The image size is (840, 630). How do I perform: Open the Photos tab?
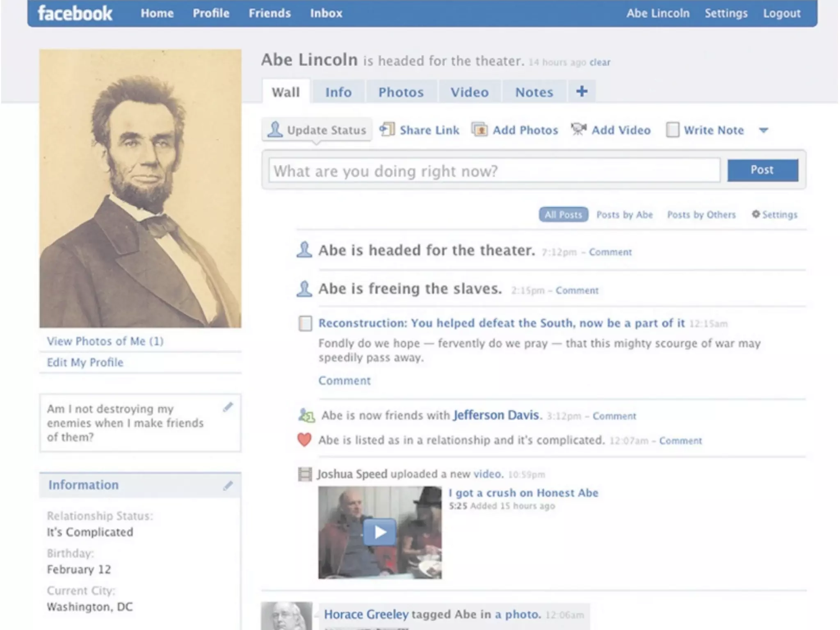pos(401,92)
